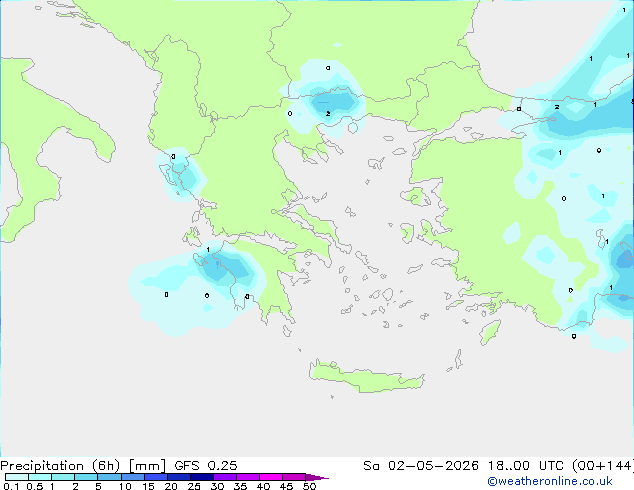Click the '25' legend scale label
Screen dimensions: 634x490
tap(194, 486)
